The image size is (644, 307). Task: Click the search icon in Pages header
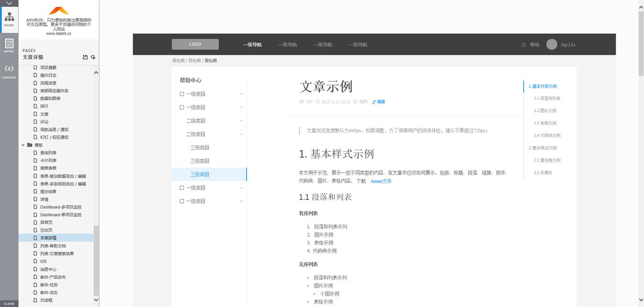pos(93,57)
